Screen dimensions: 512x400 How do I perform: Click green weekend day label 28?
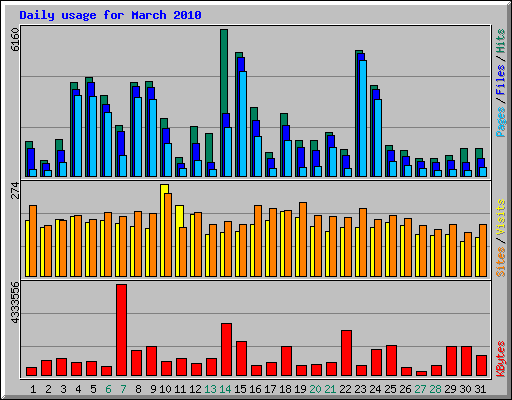pyautogui.click(x=435, y=389)
